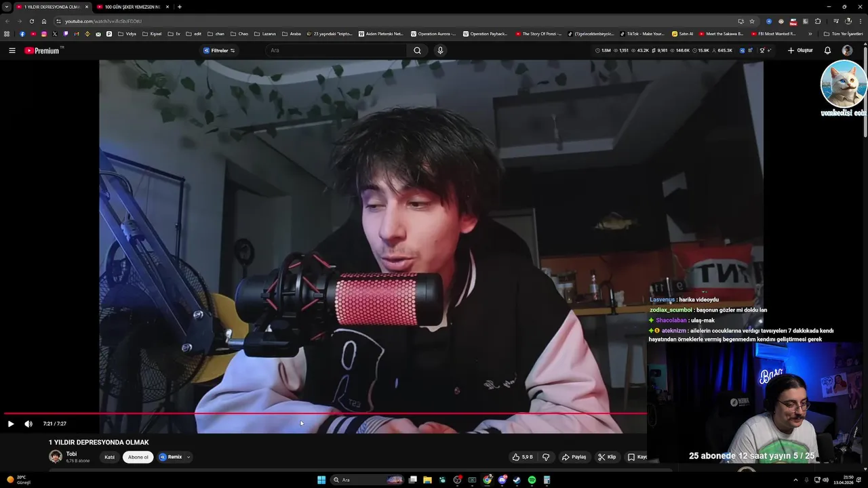Open the Araba bookmarks folder
The image size is (868, 488).
click(x=291, y=33)
